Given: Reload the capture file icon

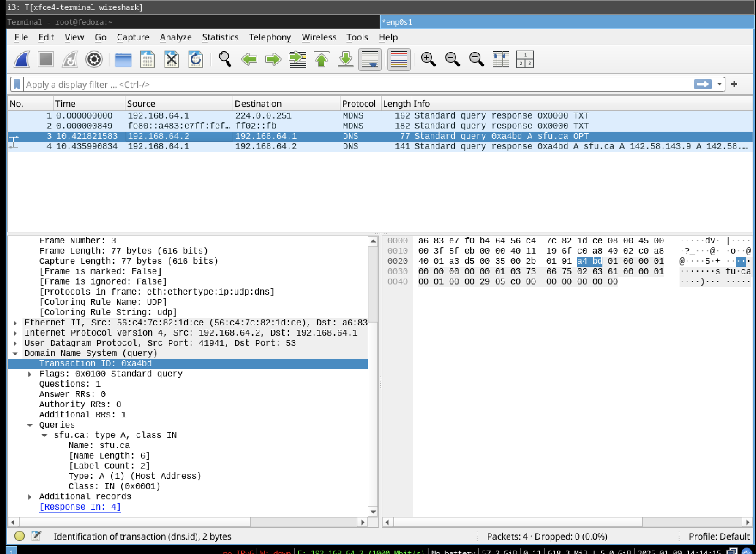Looking at the screenshot, I should click(x=196, y=59).
